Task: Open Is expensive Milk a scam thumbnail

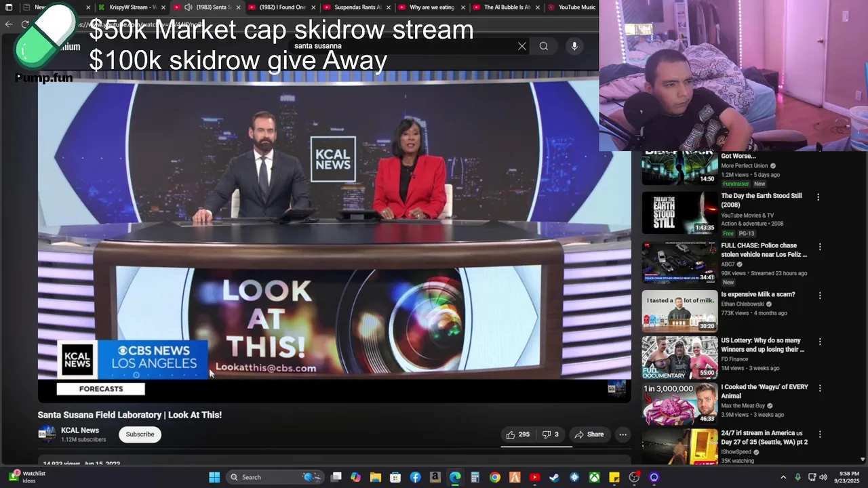Action: tap(679, 310)
